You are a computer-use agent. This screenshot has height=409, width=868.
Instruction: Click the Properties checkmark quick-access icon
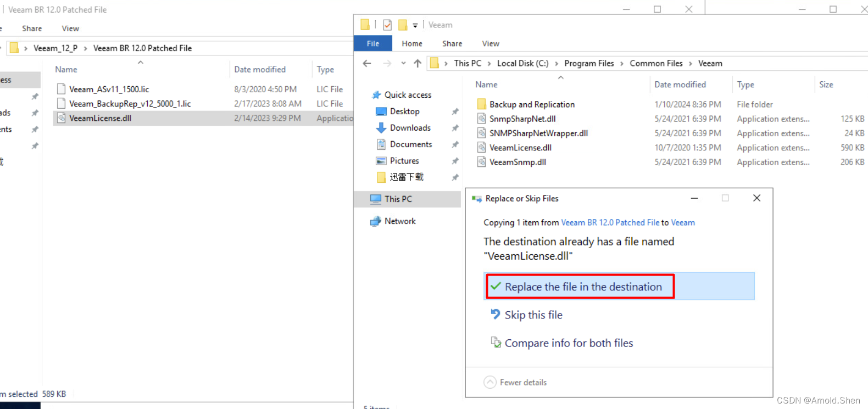[387, 25]
